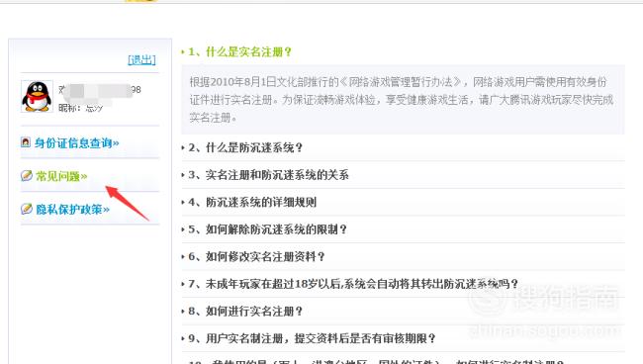
Task: Open 隐私保护政策 sidebar link
Action: point(72,210)
